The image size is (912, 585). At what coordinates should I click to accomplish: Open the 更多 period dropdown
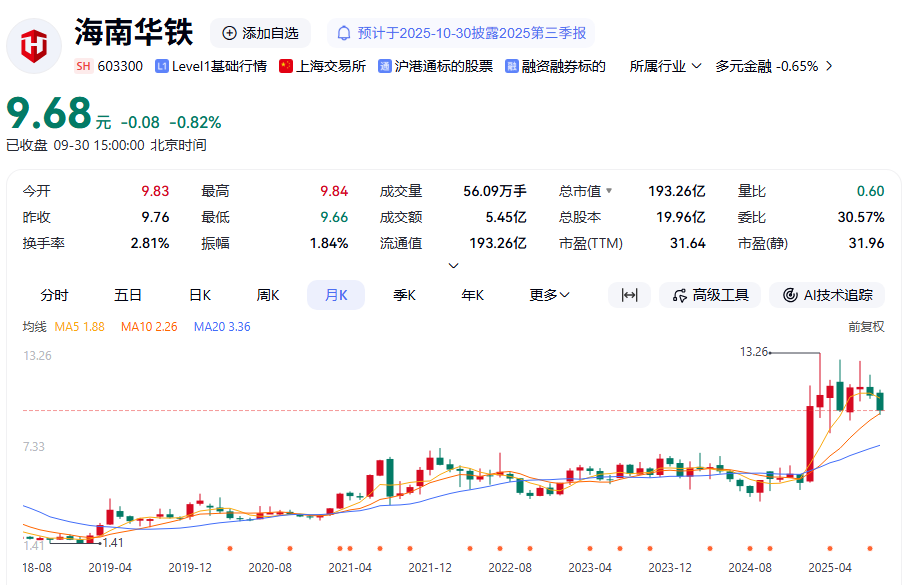tap(549, 295)
